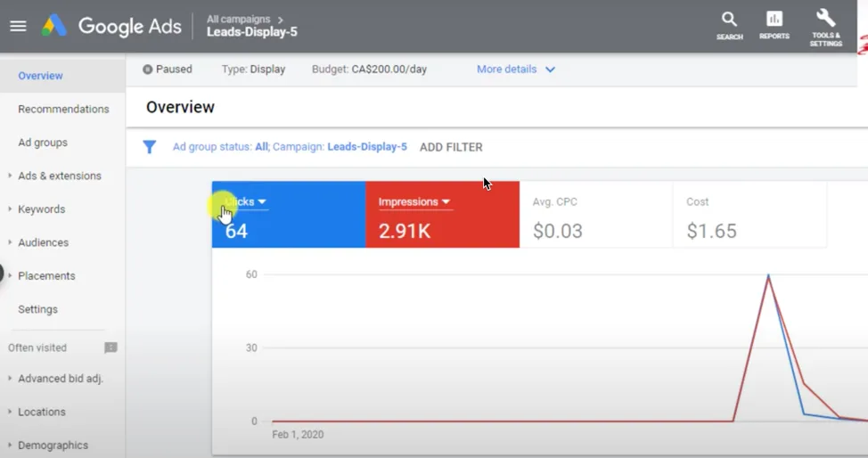
Task: Select the Cost metric card
Action: point(750,215)
